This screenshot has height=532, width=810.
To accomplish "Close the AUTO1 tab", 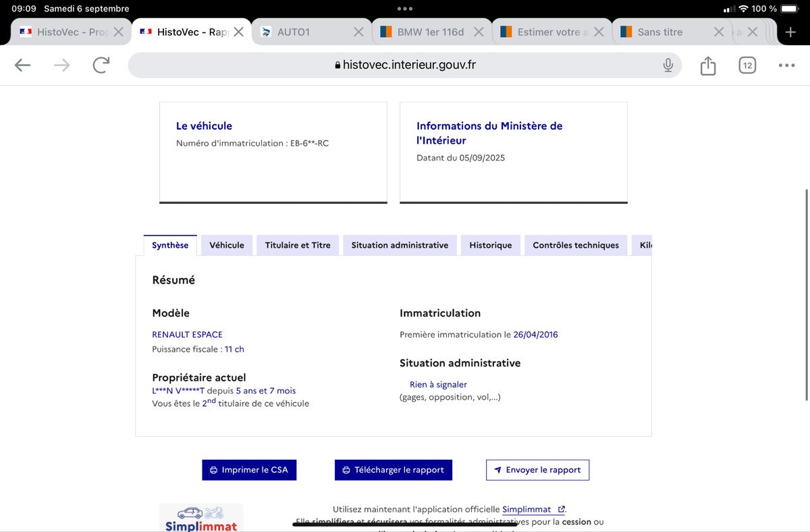I will coord(358,32).
